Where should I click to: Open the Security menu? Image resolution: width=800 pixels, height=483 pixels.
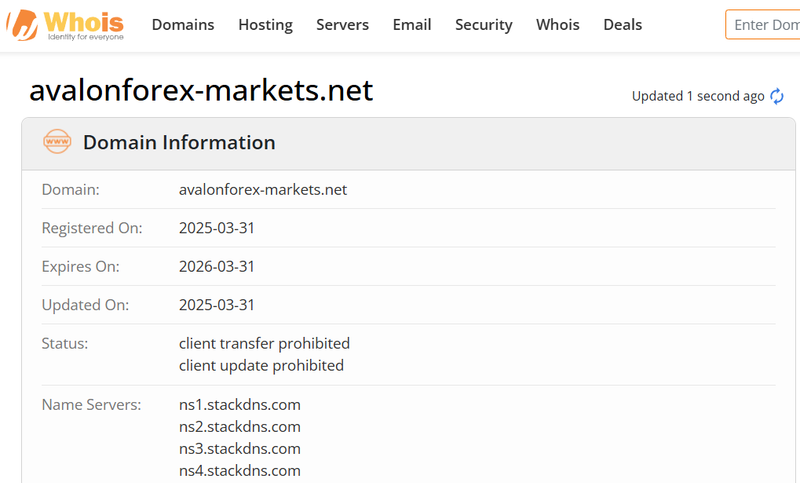click(x=484, y=24)
